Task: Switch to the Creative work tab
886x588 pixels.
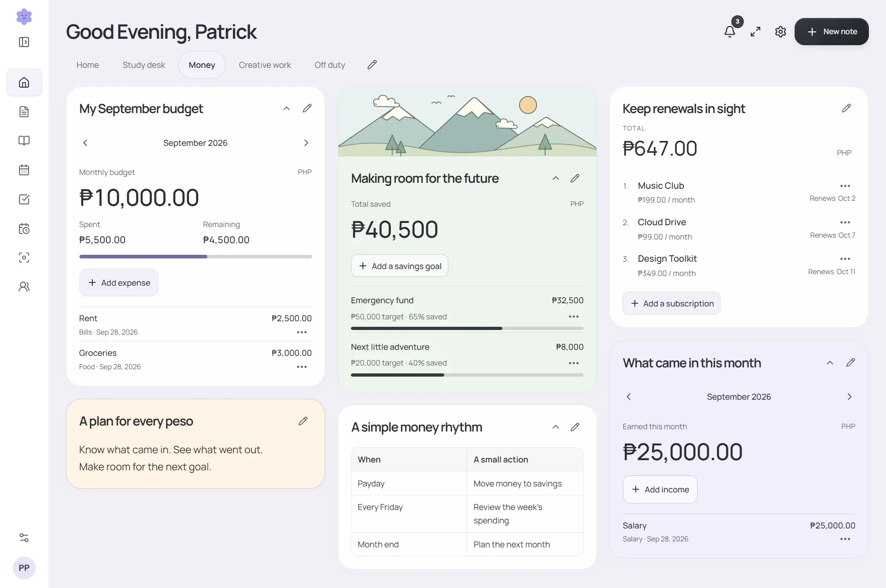Action: click(x=265, y=65)
